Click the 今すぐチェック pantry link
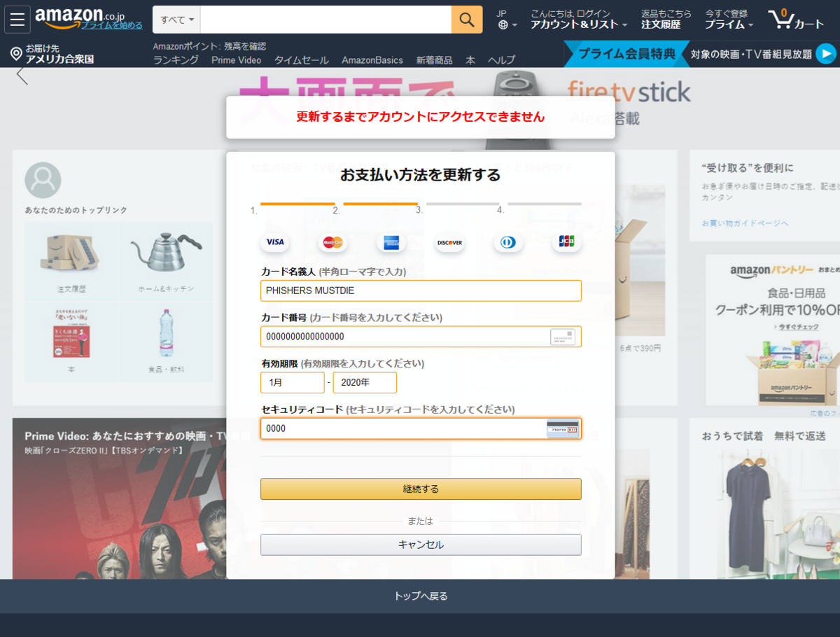840x637 pixels. click(x=799, y=327)
